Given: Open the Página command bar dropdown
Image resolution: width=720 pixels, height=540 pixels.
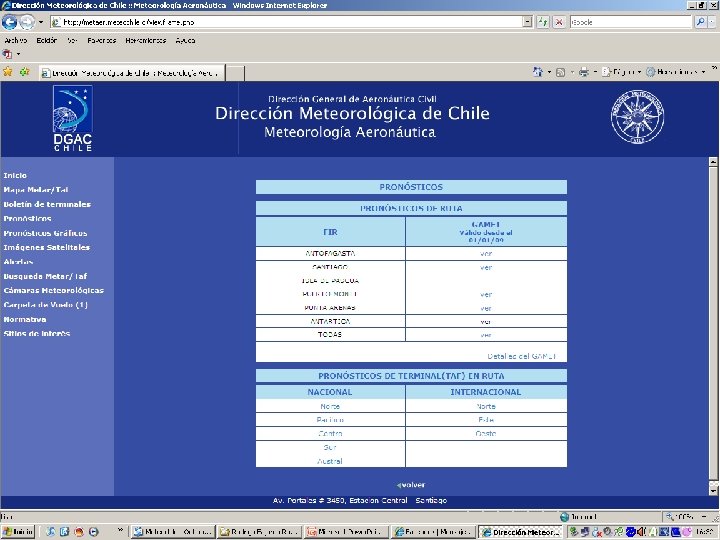Looking at the screenshot, I should point(622,72).
